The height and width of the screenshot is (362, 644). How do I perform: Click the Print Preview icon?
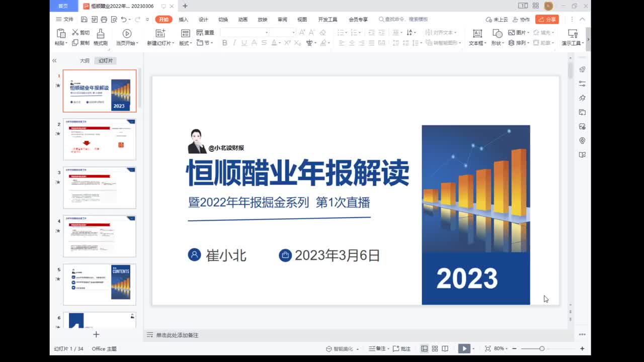114,19
